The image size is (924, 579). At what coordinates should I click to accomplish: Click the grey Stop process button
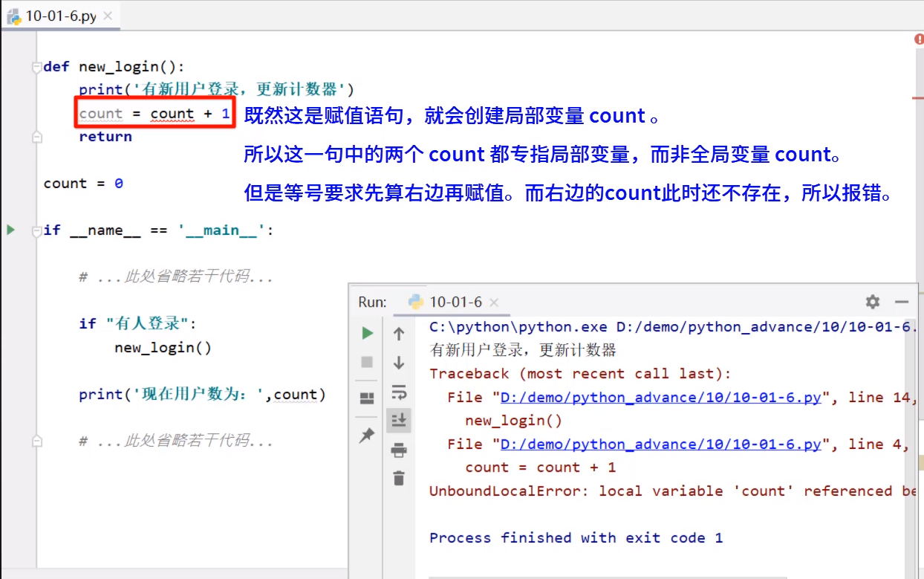367,362
